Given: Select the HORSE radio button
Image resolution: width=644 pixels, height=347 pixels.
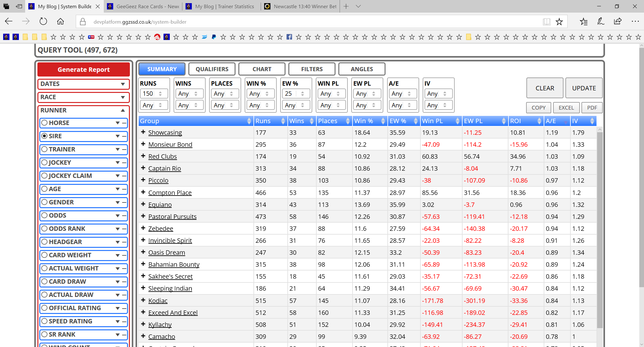Looking at the screenshot, I should click(44, 123).
